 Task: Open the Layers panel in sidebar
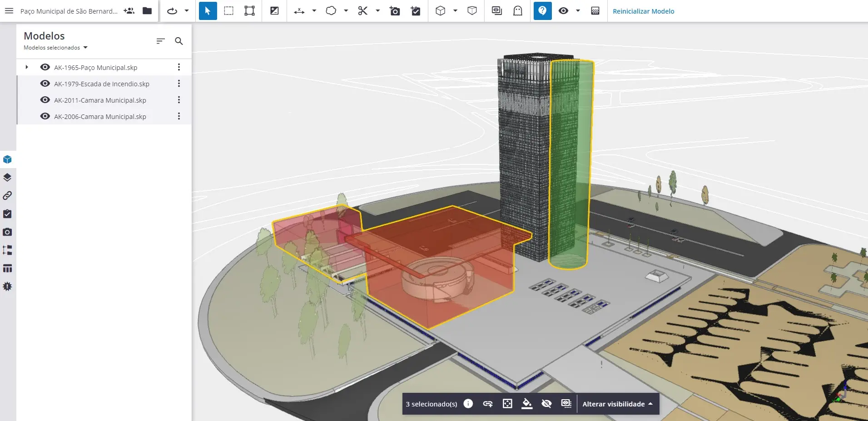coord(7,178)
